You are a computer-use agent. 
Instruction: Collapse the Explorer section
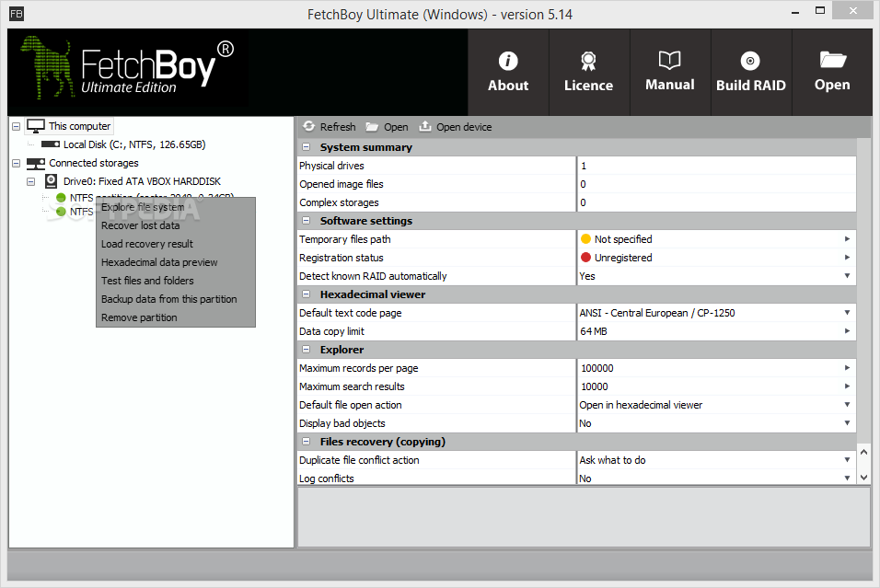coord(306,349)
